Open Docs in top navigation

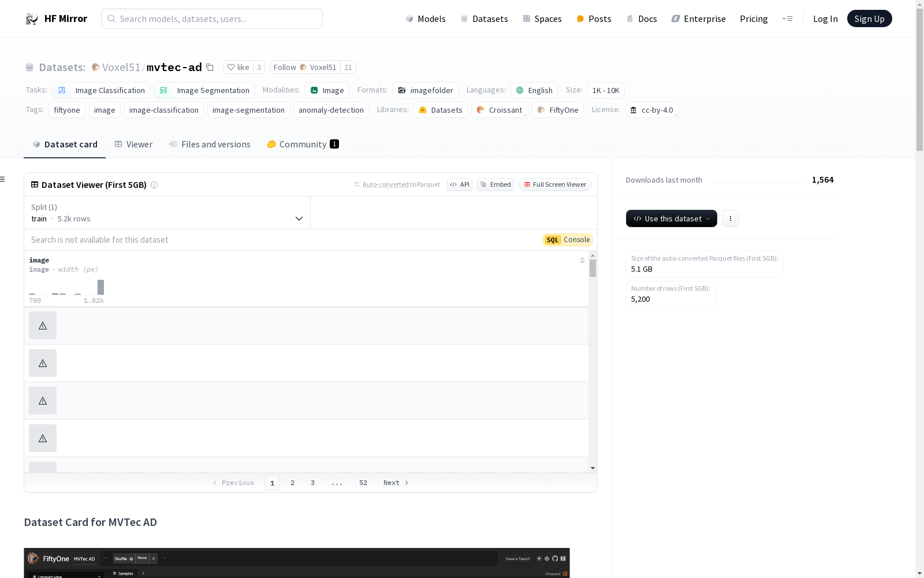[x=642, y=19]
